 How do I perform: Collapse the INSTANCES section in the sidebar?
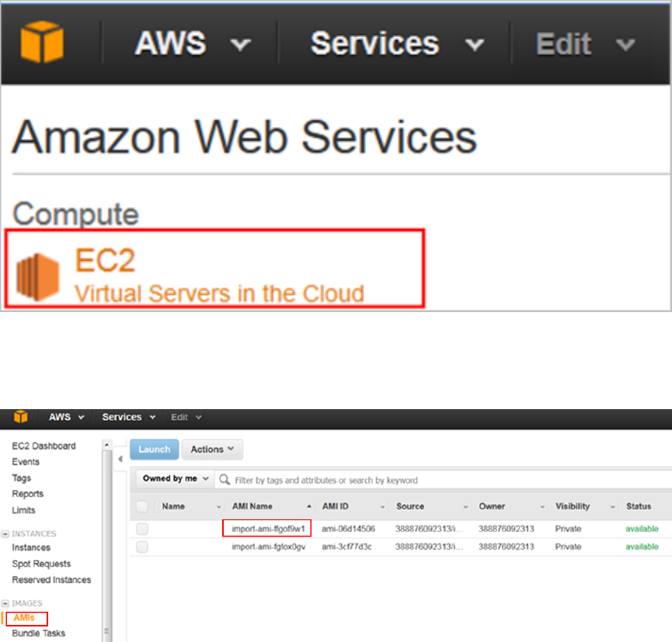pyautogui.click(x=5, y=534)
